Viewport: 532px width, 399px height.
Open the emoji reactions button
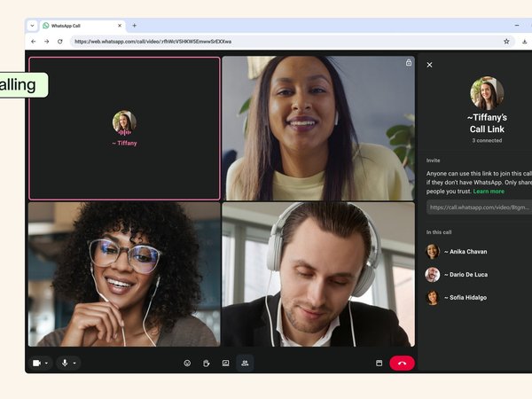point(187,364)
